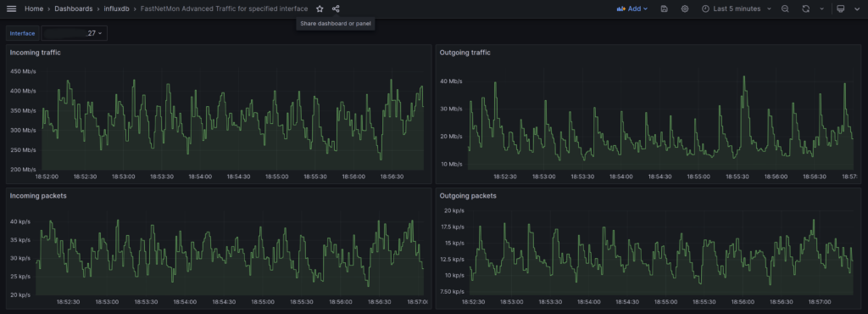Open the Interface variable value dropdown

[75, 33]
